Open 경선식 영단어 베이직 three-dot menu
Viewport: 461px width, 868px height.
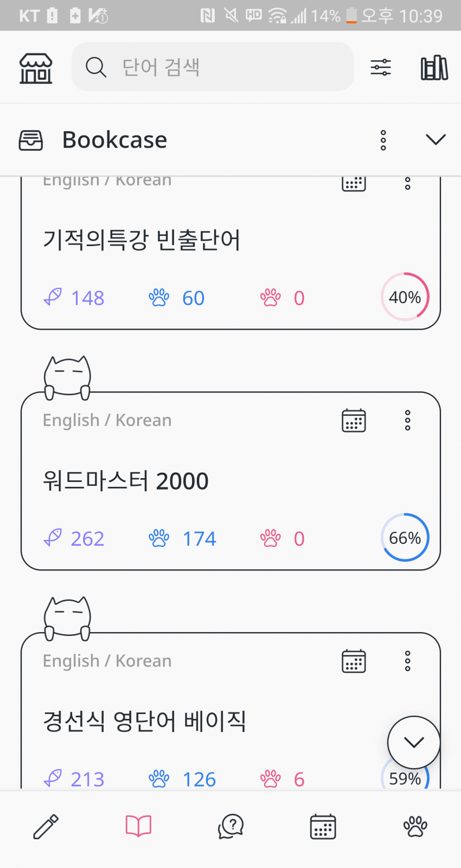click(408, 661)
